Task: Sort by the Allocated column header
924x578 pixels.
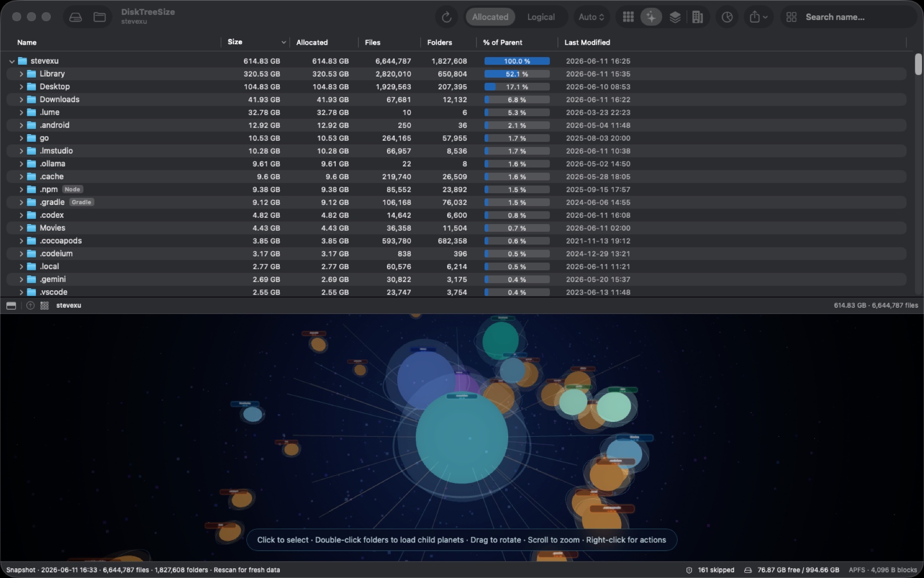Action: (312, 43)
